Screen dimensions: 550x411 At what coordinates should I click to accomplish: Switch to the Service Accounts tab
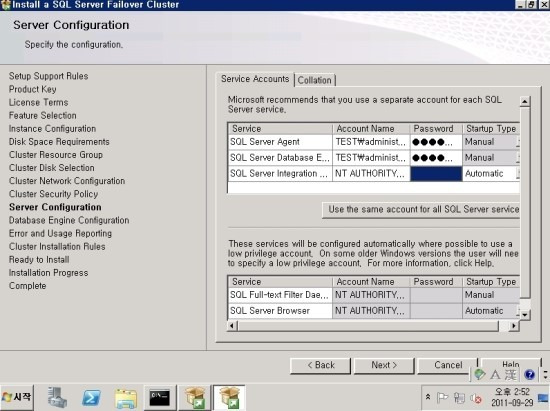255,79
